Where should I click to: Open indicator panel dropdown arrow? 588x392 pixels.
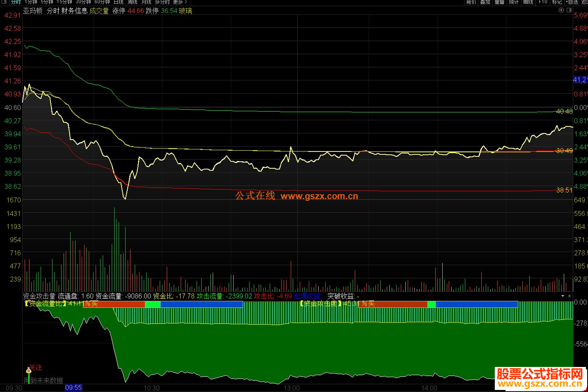(x=563, y=296)
